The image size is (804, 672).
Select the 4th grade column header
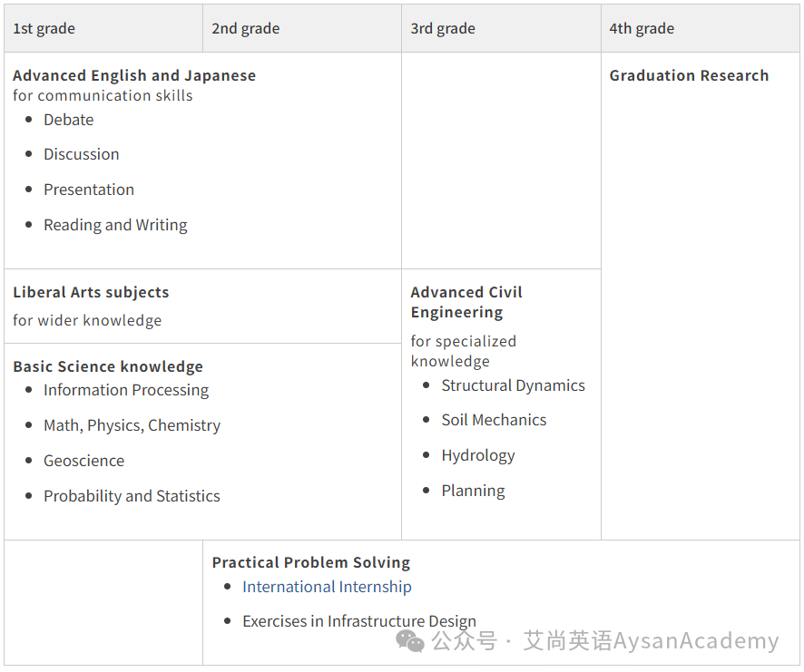point(700,28)
